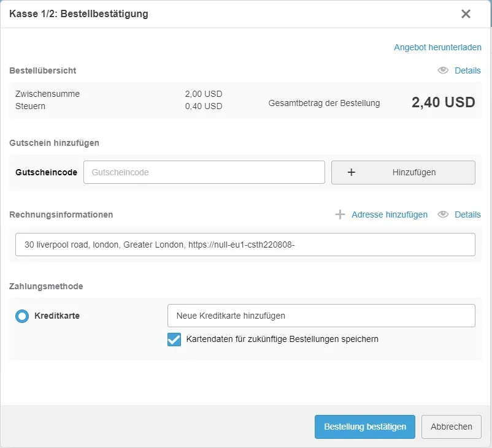Uncheck the Kartendaten speichern checkbox
The height and width of the screenshot is (448, 492).
click(x=174, y=339)
